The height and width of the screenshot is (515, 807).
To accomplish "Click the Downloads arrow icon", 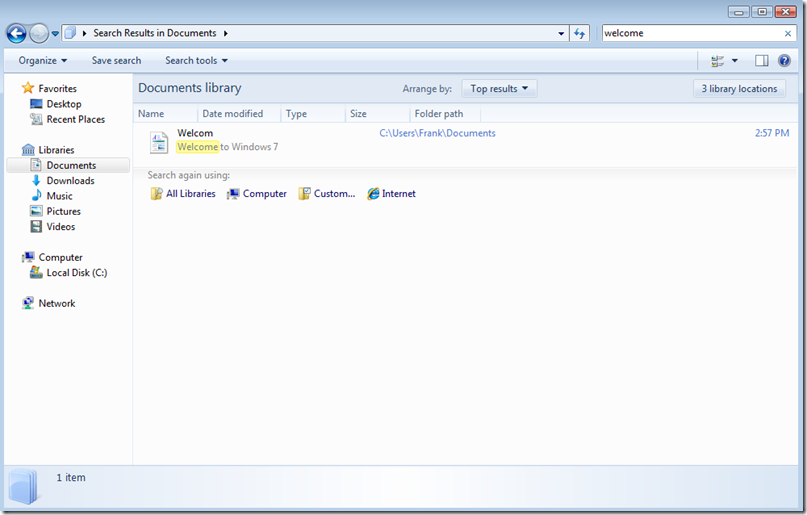I will point(36,181).
